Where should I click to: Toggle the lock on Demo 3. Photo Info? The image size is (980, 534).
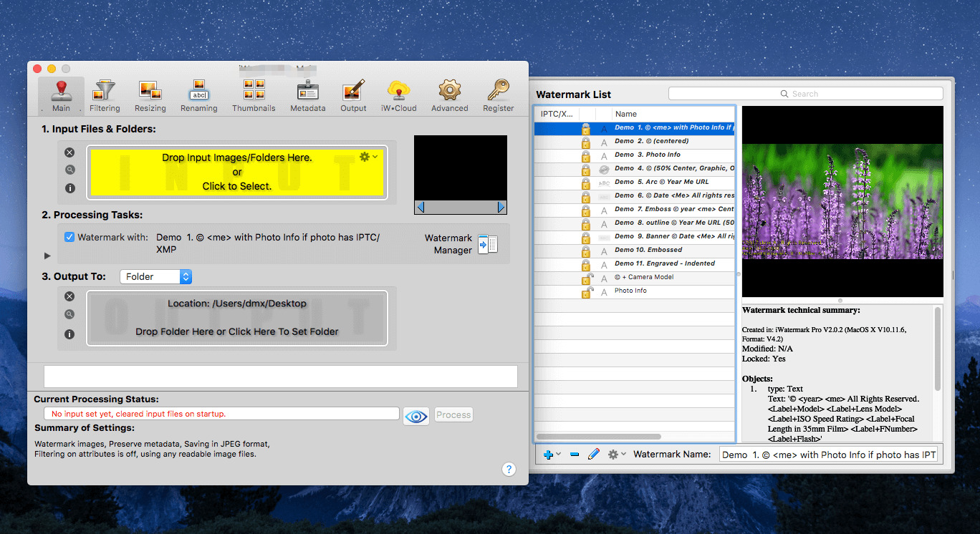pyautogui.click(x=586, y=155)
